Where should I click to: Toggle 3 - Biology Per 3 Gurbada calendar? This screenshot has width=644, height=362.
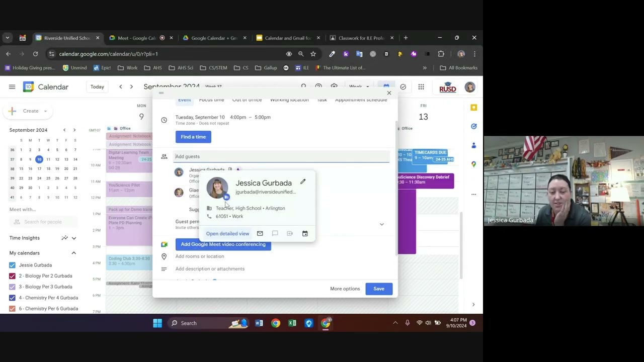pos(12,287)
